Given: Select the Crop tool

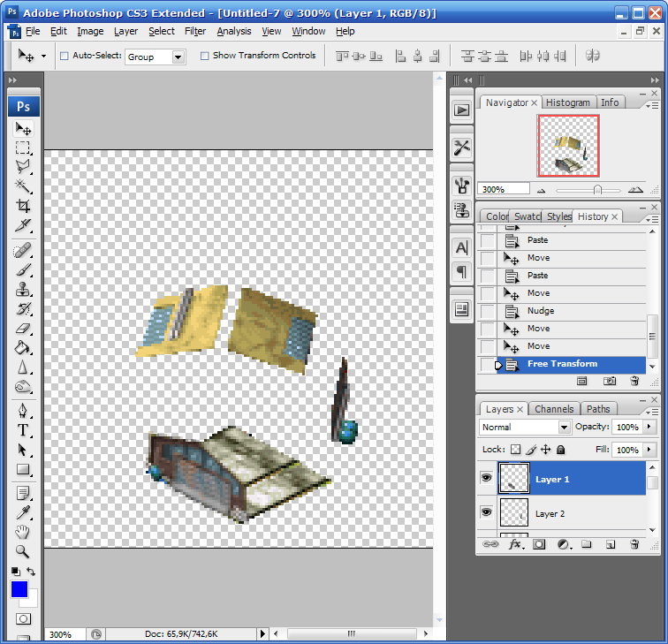Looking at the screenshot, I should point(23,206).
